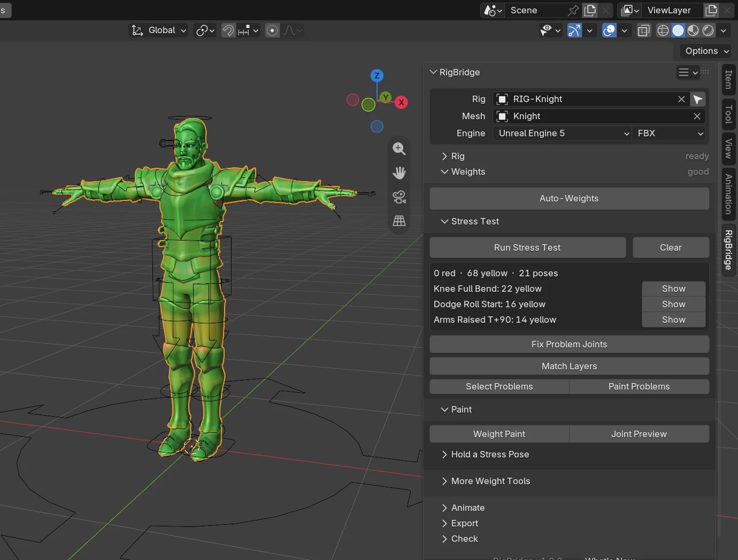Switch perspective/orthographic with grid icon
Image resolution: width=738 pixels, height=560 pixels.
pyautogui.click(x=399, y=221)
